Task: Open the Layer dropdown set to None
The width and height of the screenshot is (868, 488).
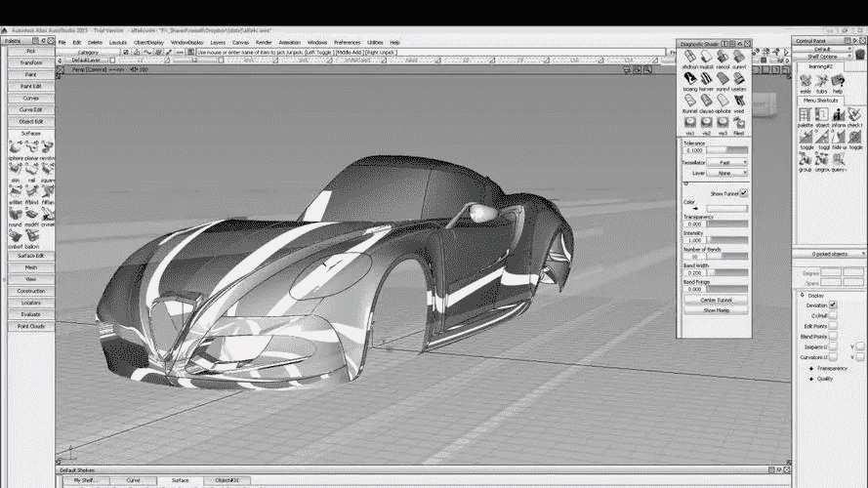Action: pyautogui.click(x=725, y=173)
